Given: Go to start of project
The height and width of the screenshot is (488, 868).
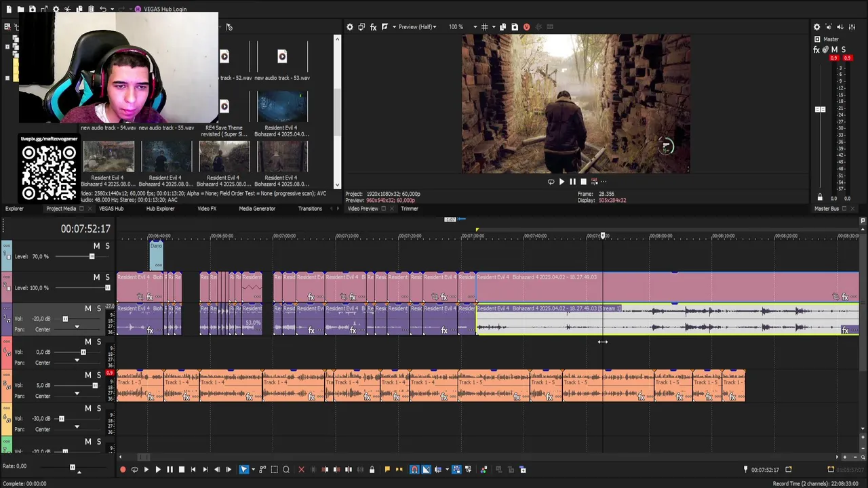Looking at the screenshot, I should coord(193,469).
